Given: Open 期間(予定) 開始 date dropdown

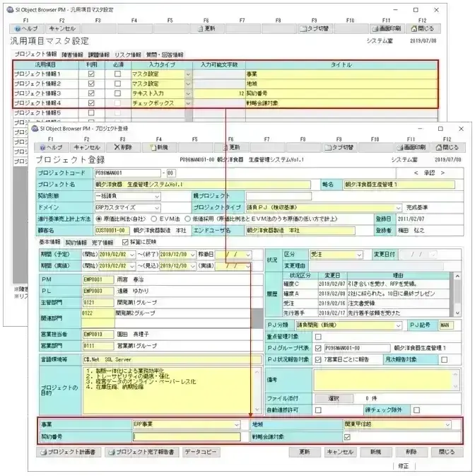Looking at the screenshot, I should point(132,255).
